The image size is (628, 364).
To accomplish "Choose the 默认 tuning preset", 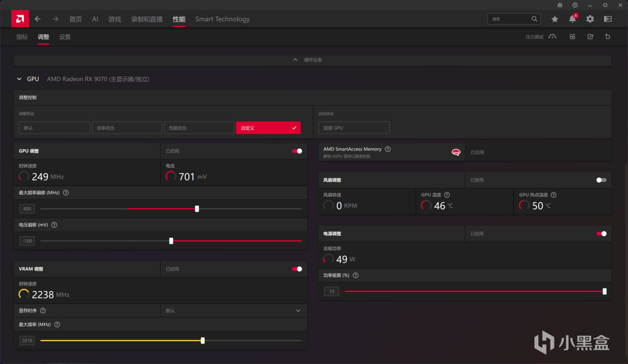I will (54, 128).
